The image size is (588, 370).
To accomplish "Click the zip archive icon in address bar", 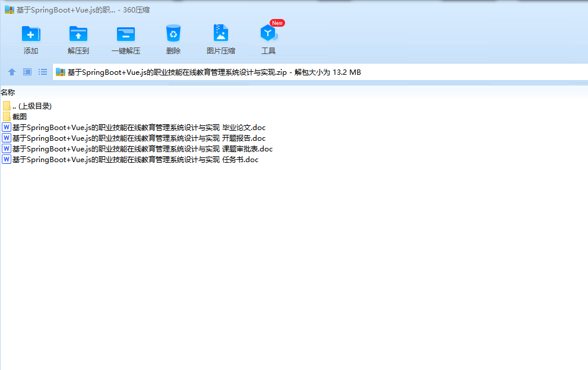I will [x=61, y=72].
